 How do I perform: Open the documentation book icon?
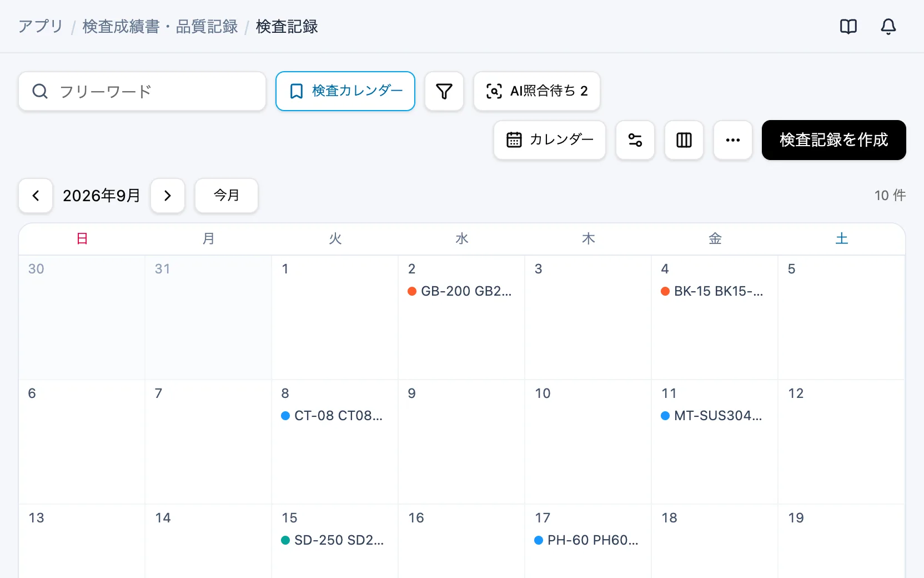pos(848,27)
